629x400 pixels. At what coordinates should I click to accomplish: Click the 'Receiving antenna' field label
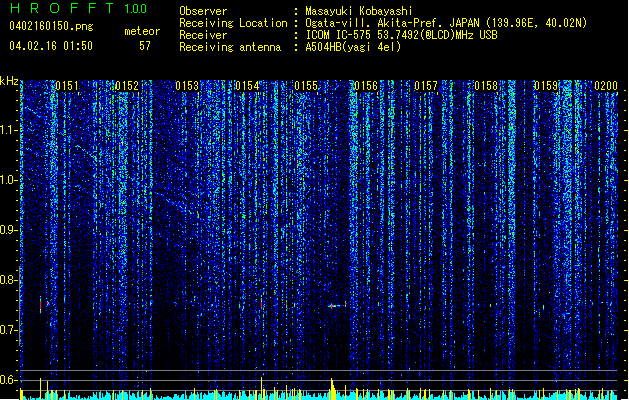[230, 47]
